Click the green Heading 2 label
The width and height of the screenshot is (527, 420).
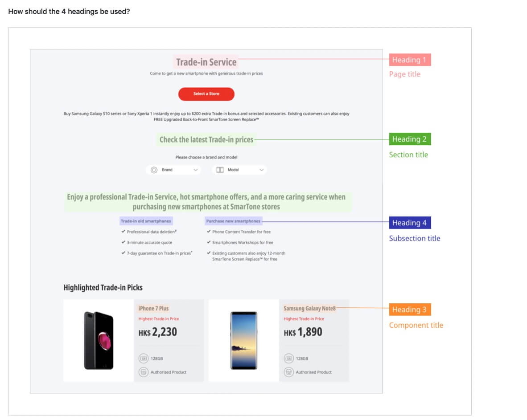click(x=409, y=139)
